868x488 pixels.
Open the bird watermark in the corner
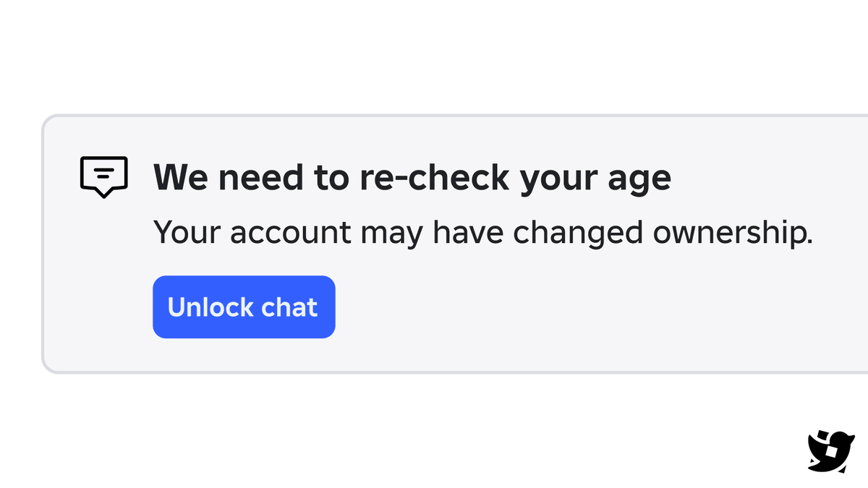(x=831, y=450)
